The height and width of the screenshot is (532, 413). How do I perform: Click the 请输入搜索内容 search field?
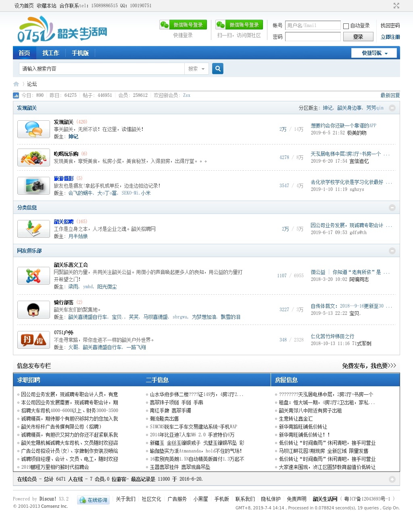point(102,69)
